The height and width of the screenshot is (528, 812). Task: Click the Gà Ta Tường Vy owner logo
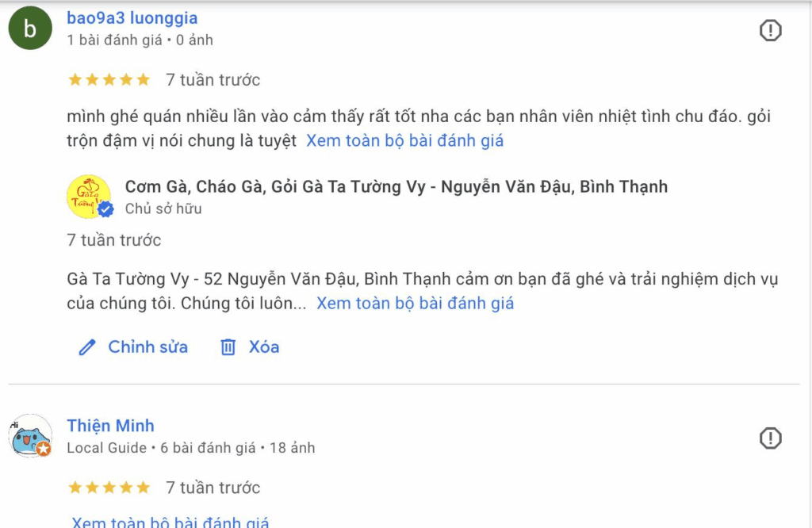click(x=88, y=196)
